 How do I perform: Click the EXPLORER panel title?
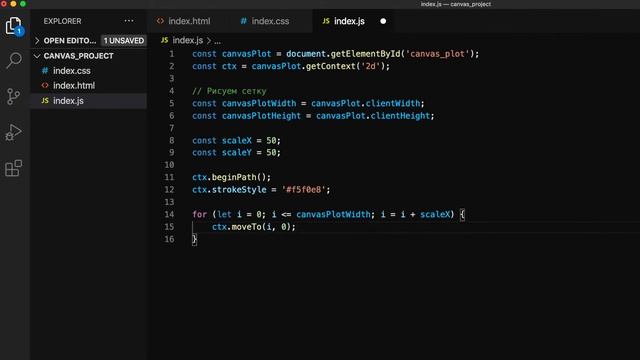tap(62, 21)
